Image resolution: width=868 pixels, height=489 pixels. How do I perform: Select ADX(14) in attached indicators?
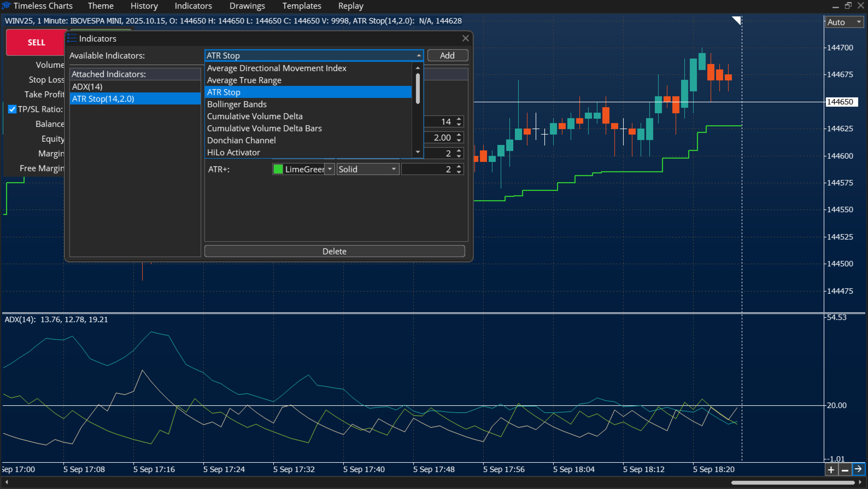click(136, 86)
